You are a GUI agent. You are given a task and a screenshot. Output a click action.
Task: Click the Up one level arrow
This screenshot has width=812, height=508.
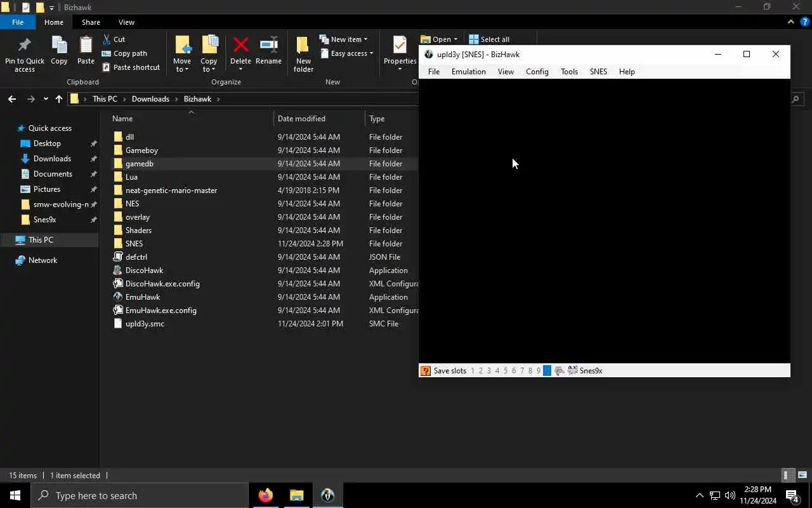pos(59,99)
